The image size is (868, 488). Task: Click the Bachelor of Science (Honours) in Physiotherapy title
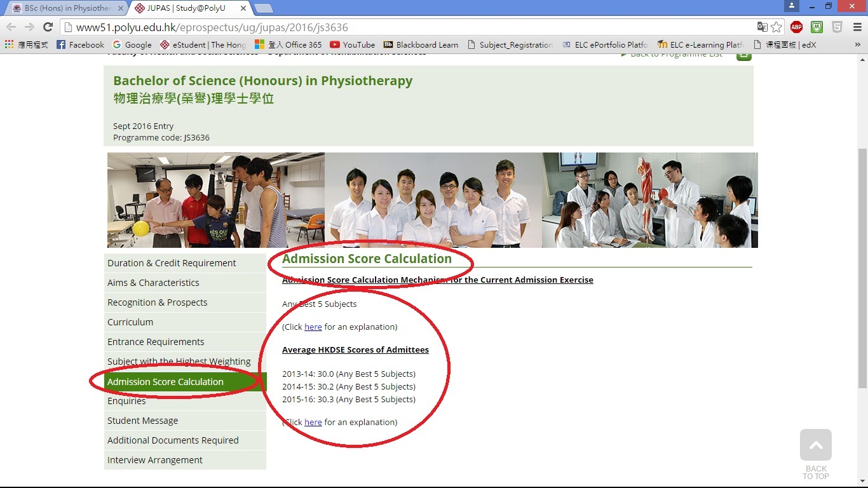[263, 81]
